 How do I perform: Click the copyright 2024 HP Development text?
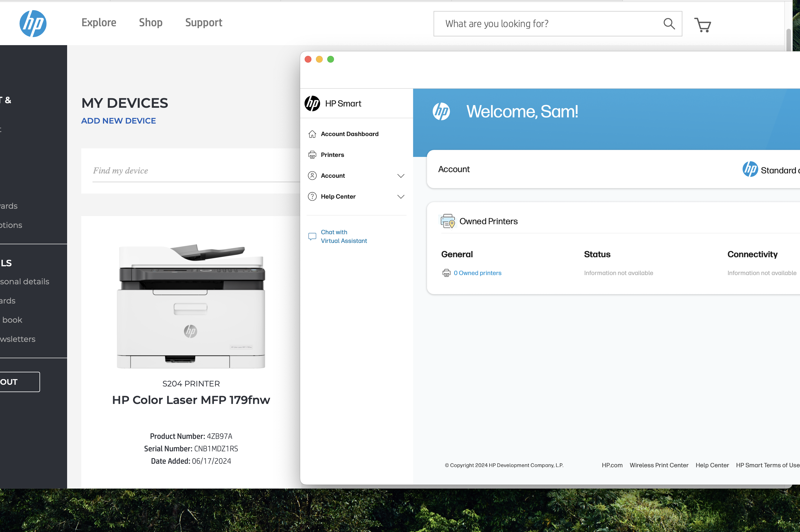504,465
